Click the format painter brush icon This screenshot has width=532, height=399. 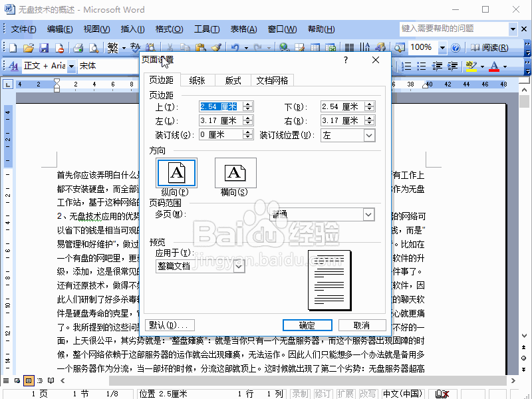[x=216, y=48]
